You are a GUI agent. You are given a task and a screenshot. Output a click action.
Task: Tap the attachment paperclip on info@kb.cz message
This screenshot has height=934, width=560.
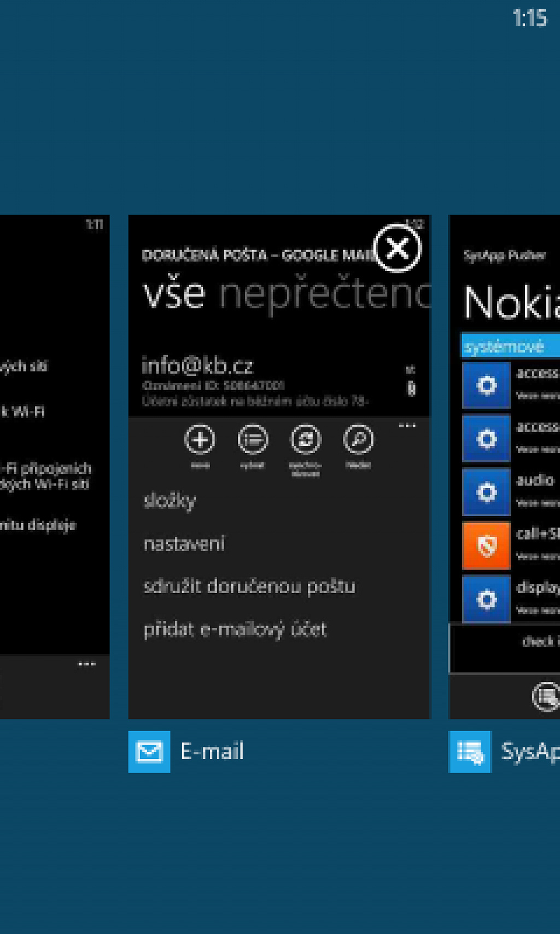[x=411, y=388]
